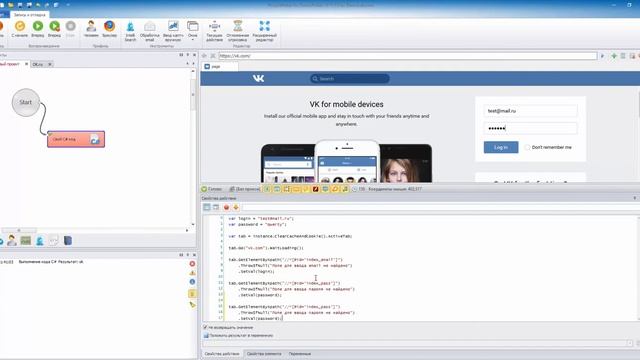This screenshot has width=640, height=360.
Task: Switch to the Запись и отладка ribbon tab
Action: pyautogui.click(x=29, y=15)
